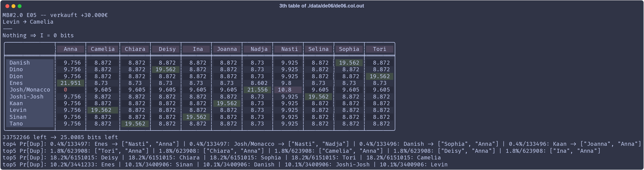Click the 19.562 cell in Dino row
The height and width of the screenshot is (170, 644).
click(x=165, y=69)
